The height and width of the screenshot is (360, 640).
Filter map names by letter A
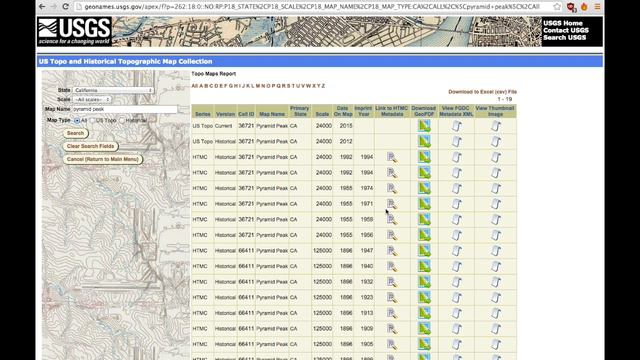[x=201, y=86]
